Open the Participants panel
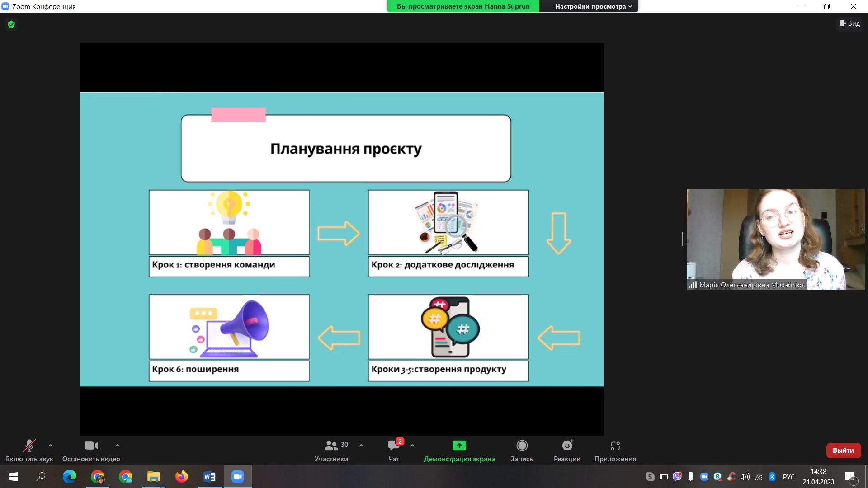Screen dimensions: 868x488 click(x=331, y=450)
